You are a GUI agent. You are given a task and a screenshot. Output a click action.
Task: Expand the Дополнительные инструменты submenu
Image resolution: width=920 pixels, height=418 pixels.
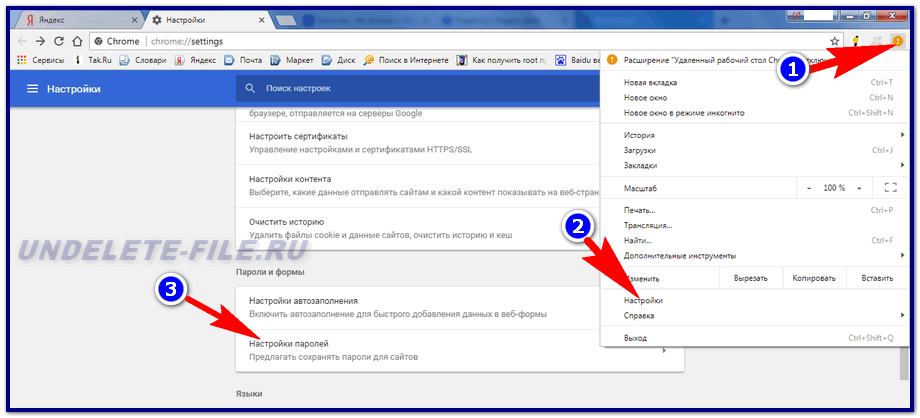coord(900,255)
